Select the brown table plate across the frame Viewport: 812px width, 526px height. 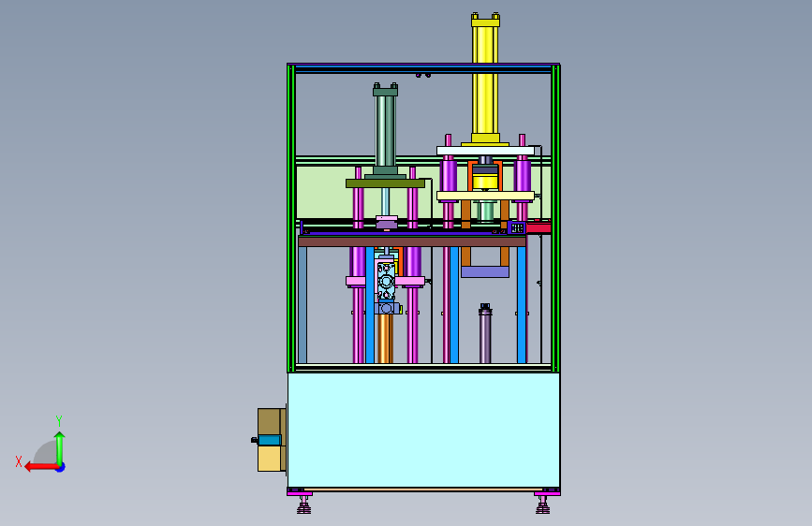point(412,241)
